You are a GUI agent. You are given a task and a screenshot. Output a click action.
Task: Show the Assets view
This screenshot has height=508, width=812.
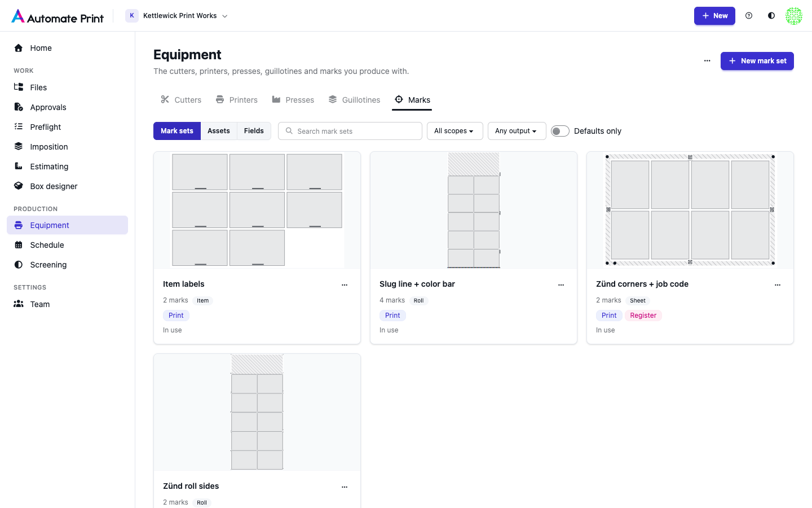pos(219,131)
